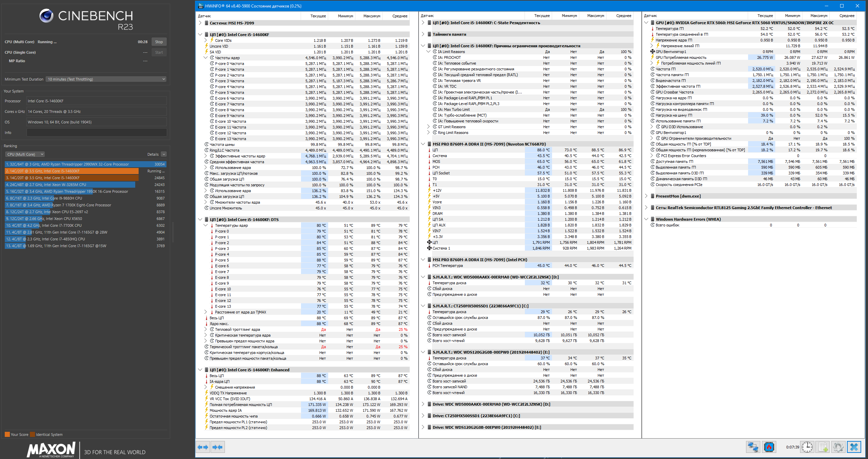868x459 pixels.
Task: Click the CPU flame stress icon
Action: (x=769, y=447)
